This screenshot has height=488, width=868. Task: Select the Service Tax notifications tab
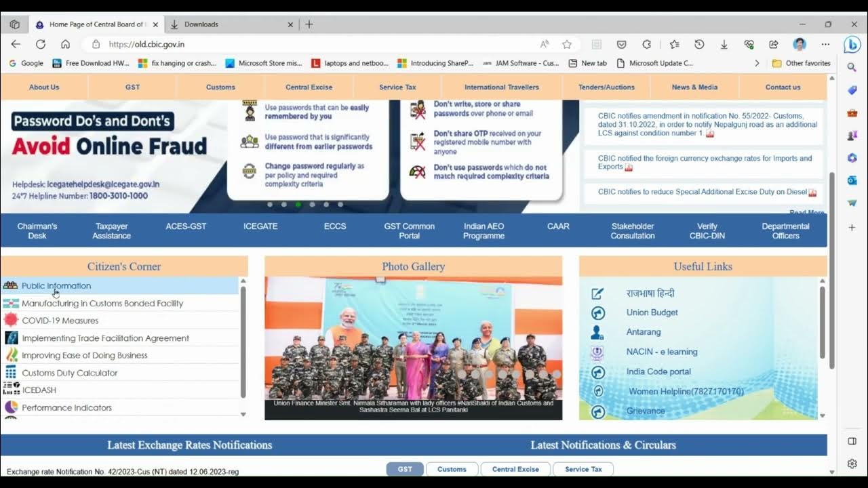[x=583, y=469]
